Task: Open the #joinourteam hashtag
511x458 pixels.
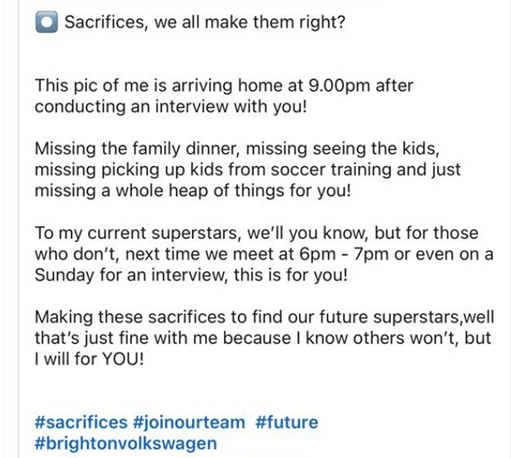Action: click(x=189, y=423)
